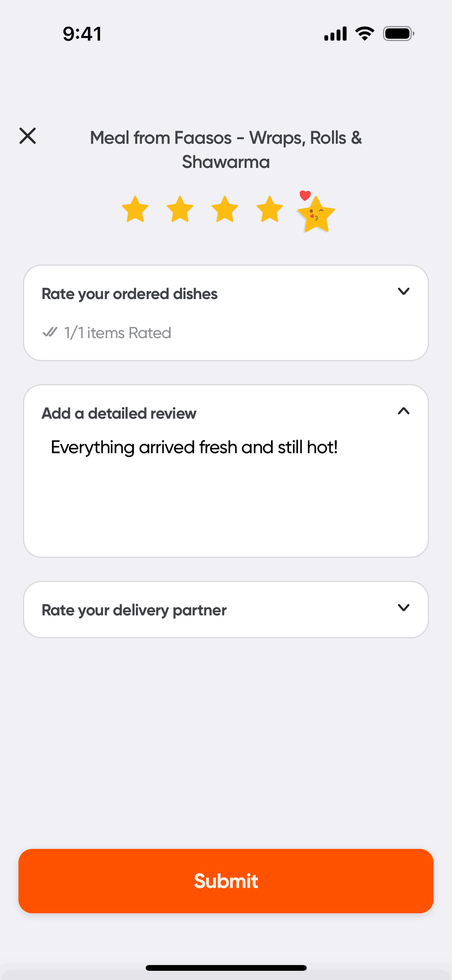Expand the ordered dishes chevron
This screenshot has height=980, width=452.
404,291
